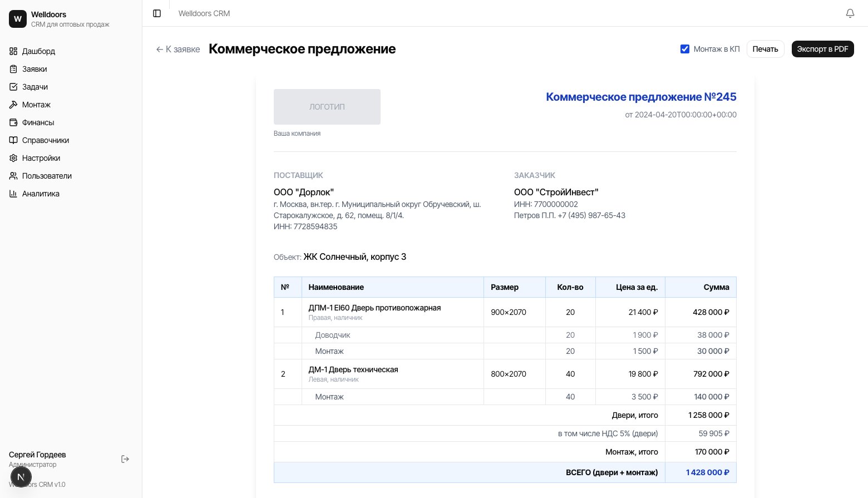Click the Настройки gear icon
The image size is (868, 498).
coord(13,158)
